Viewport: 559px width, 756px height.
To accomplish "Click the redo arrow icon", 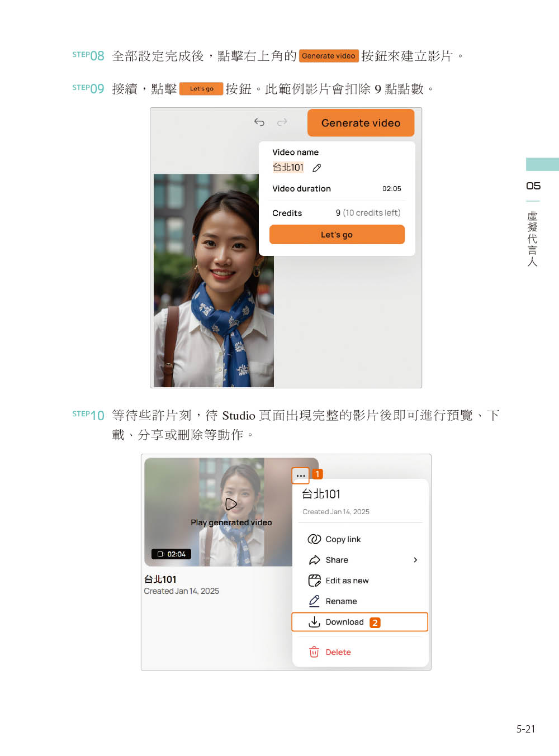I will pyautogui.click(x=282, y=122).
